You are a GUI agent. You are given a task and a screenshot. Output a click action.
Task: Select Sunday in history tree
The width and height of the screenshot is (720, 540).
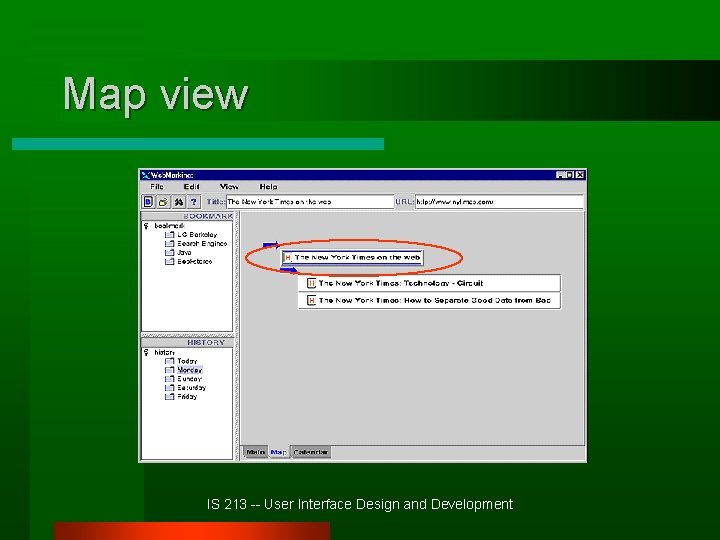pyautogui.click(x=189, y=379)
